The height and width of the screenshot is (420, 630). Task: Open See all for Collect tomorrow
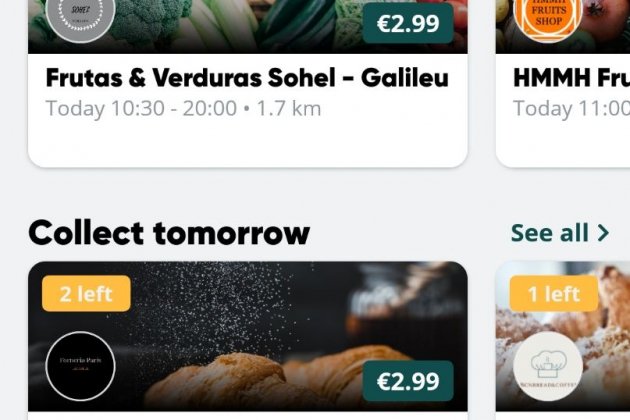click(x=549, y=233)
